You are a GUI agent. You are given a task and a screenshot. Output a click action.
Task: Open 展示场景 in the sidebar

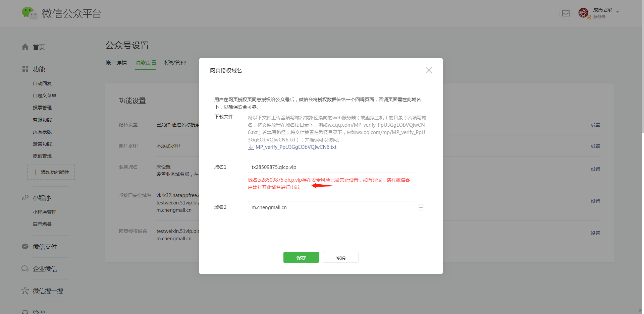(42, 224)
